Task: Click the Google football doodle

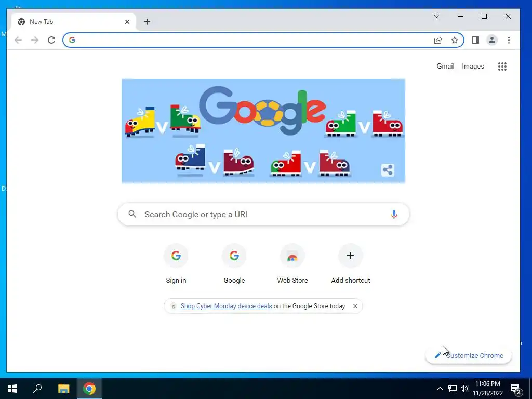Action: coord(263,131)
